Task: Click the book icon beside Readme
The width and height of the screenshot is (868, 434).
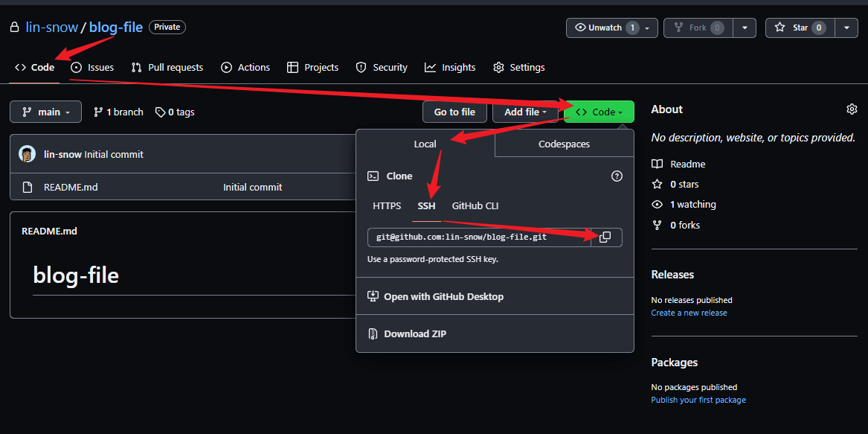Action: (657, 164)
